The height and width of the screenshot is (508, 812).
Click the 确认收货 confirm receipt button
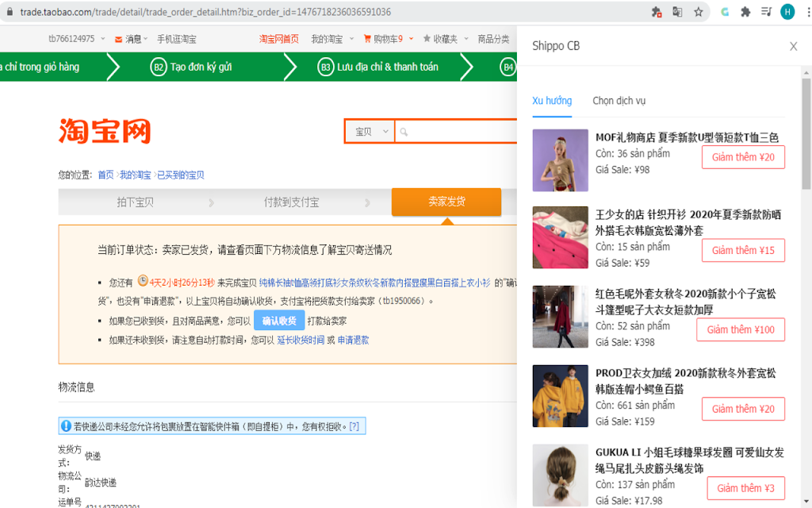coord(279,321)
